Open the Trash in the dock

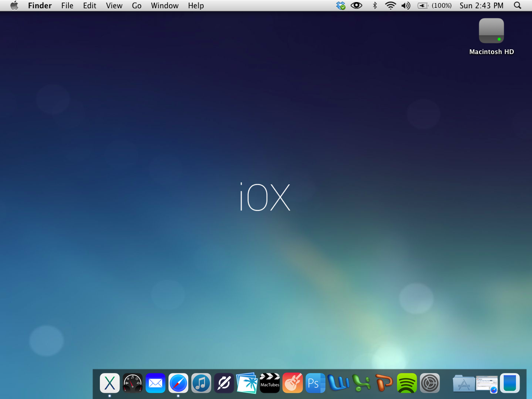pos(510,383)
